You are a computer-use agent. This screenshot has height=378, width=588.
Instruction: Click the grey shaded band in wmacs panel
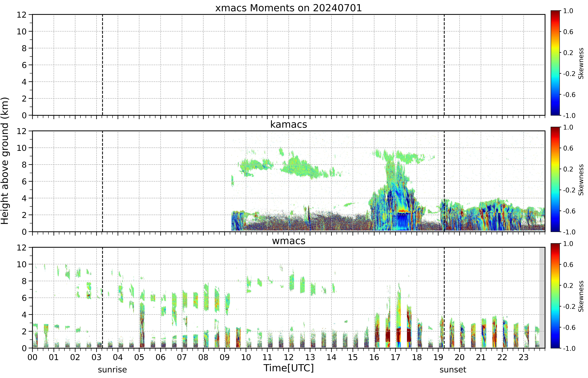click(542, 298)
